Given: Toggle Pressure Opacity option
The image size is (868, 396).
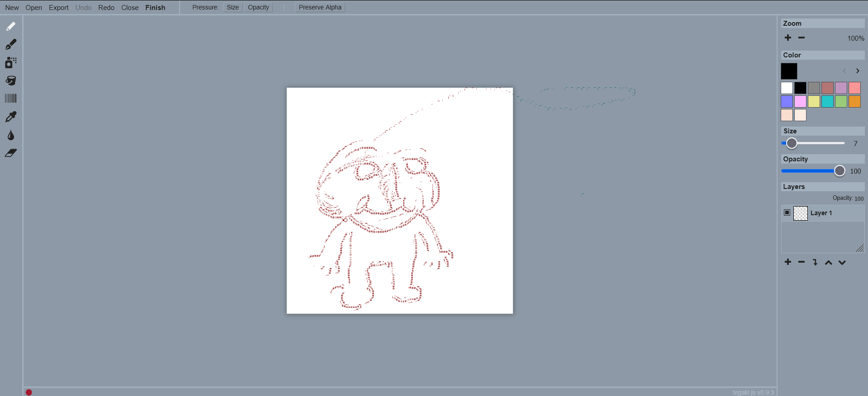Looking at the screenshot, I should [258, 7].
